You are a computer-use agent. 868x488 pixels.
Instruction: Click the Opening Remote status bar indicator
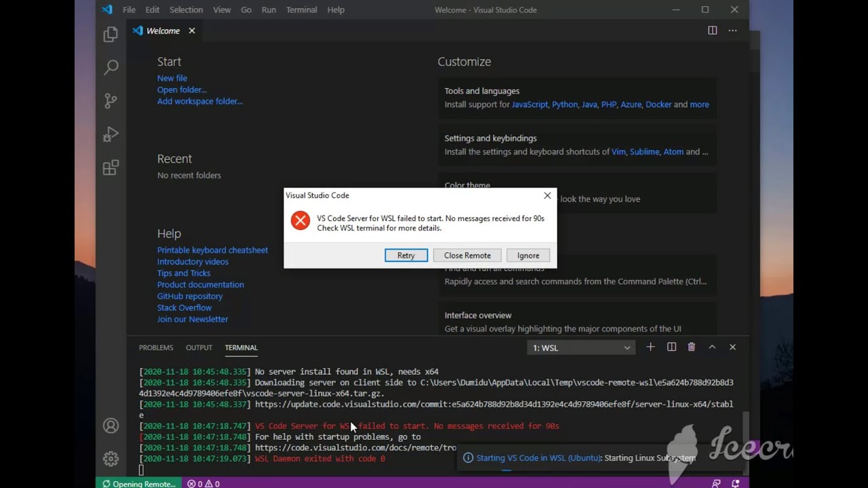tap(139, 483)
